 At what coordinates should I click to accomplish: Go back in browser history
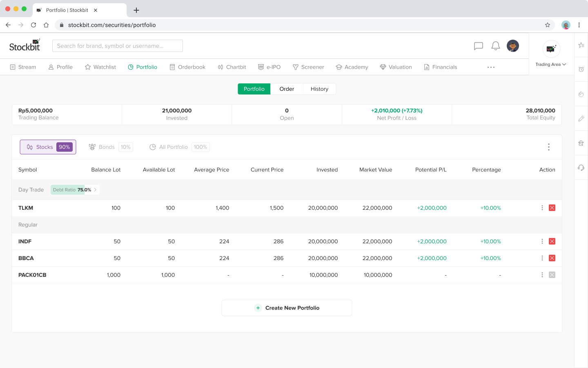[x=8, y=25]
